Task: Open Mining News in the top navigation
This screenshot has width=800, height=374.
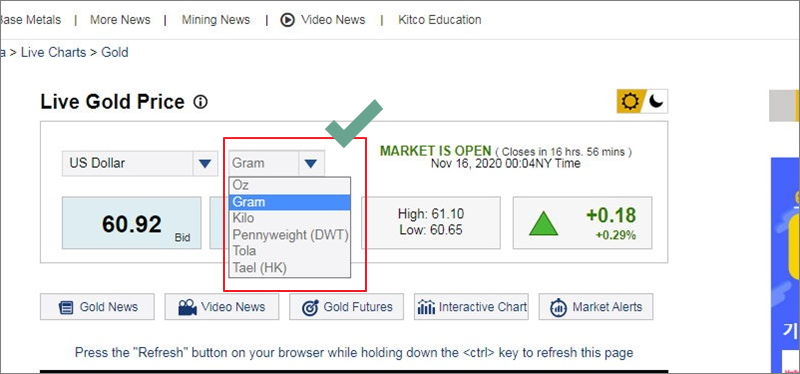Action: click(216, 20)
